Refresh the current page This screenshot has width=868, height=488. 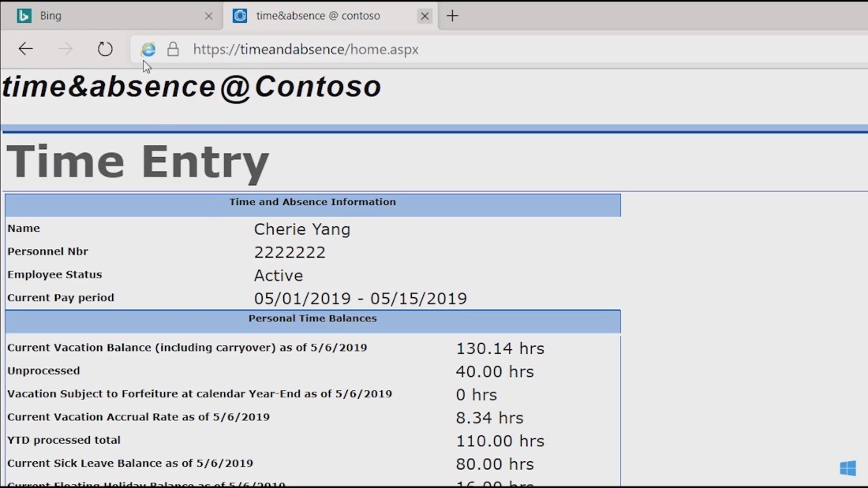pyautogui.click(x=105, y=49)
